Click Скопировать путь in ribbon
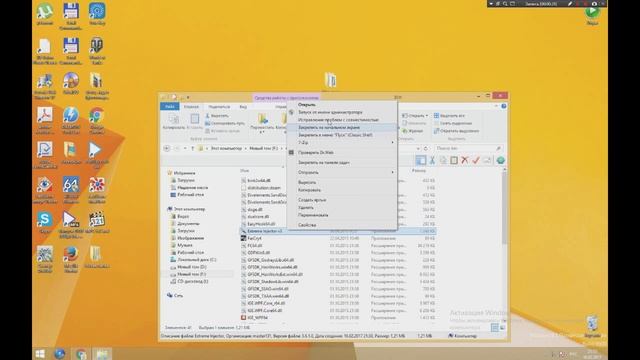640x360 pixels. (x=225, y=123)
